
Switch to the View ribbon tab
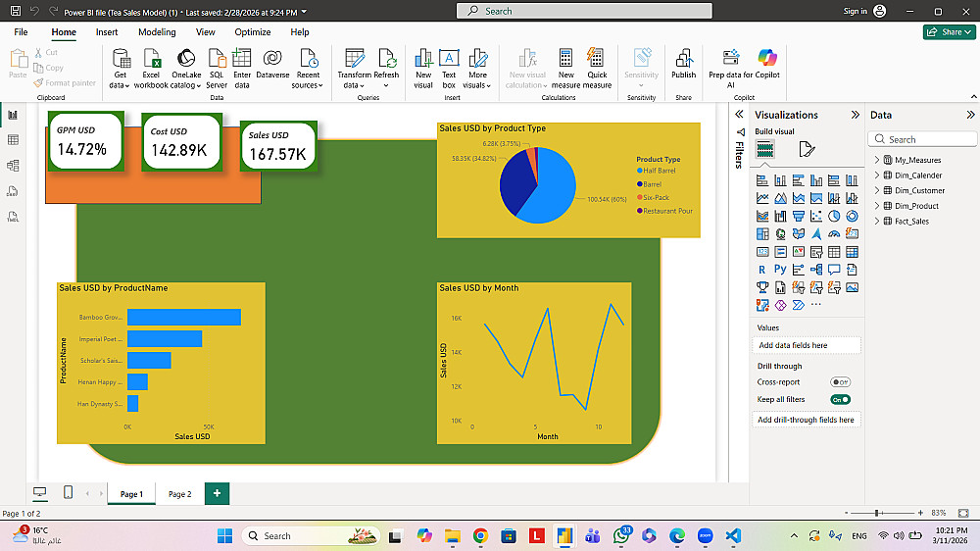(205, 32)
